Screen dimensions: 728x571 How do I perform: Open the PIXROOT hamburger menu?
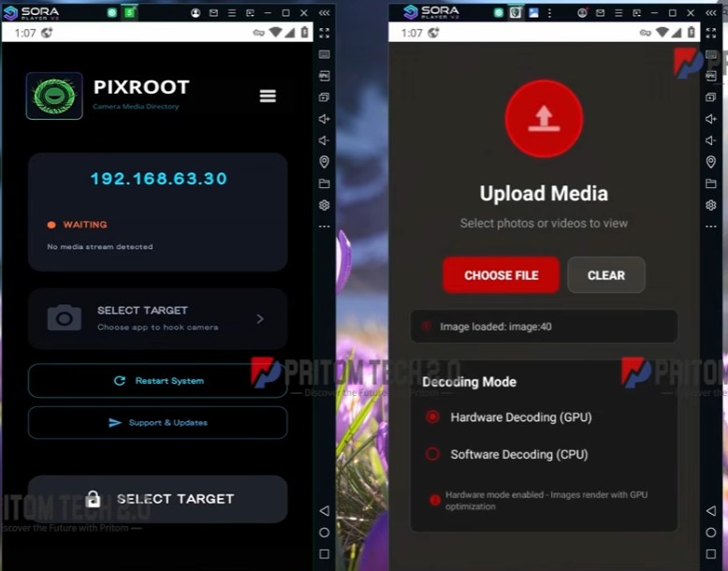pyautogui.click(x=268, y=96)
